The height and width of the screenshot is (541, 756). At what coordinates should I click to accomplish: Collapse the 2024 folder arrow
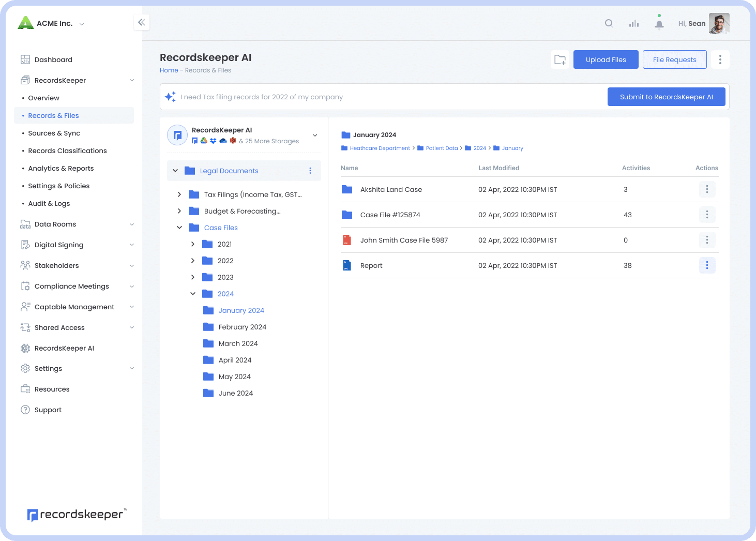pos(193,294)
